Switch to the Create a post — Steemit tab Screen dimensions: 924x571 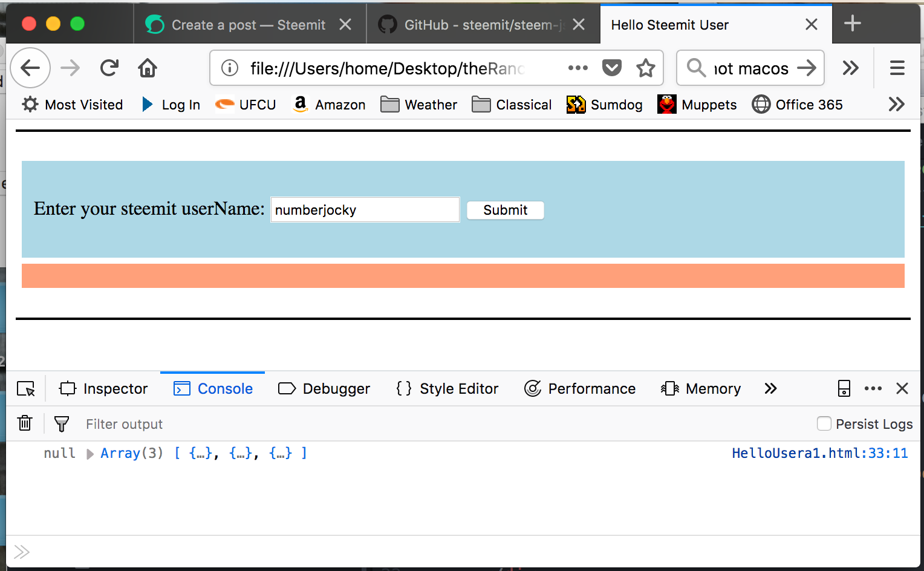250,24
